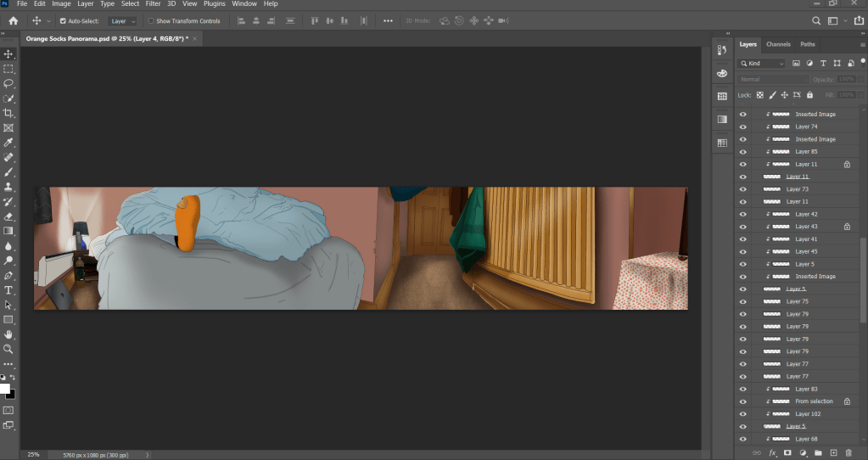Open the Auto-Select Layer dropdown
The image size is (868, 460).
[x=122, y=21]
